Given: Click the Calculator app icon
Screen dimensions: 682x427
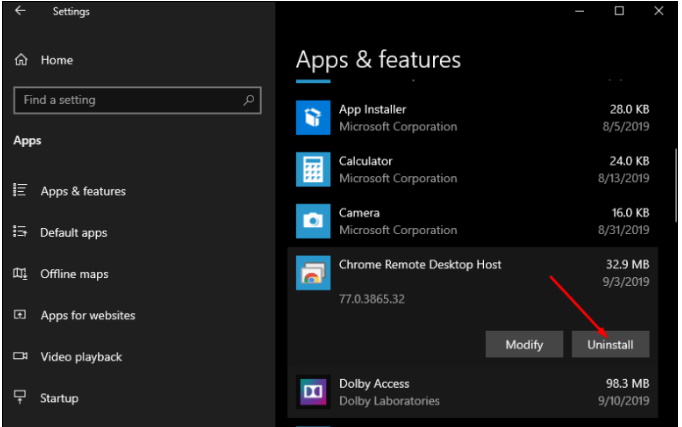Looking at the screenshot, I should [x=313, y=169].
